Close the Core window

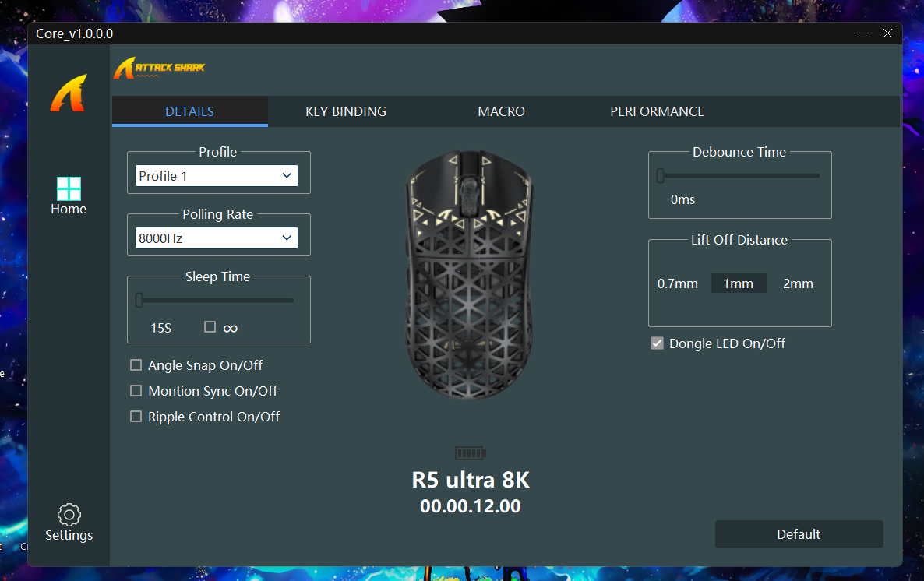click(887, 33)
